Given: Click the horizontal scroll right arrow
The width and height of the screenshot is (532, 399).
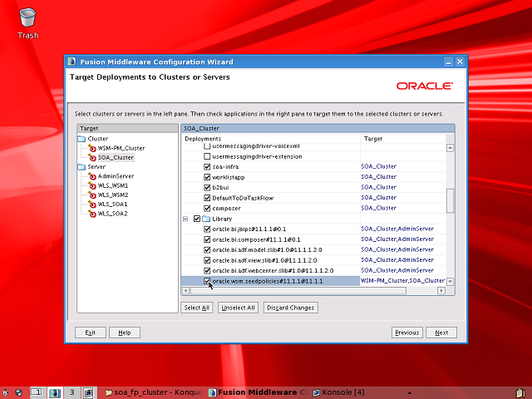Looking at the screenshot, I should click(x=441, y=290).
